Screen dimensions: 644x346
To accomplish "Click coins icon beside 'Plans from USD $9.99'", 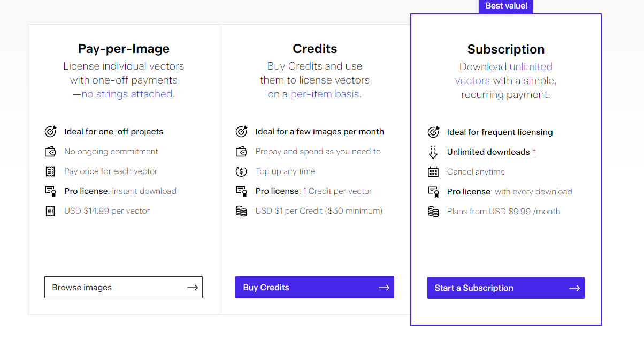I will (x=433, y=212).
